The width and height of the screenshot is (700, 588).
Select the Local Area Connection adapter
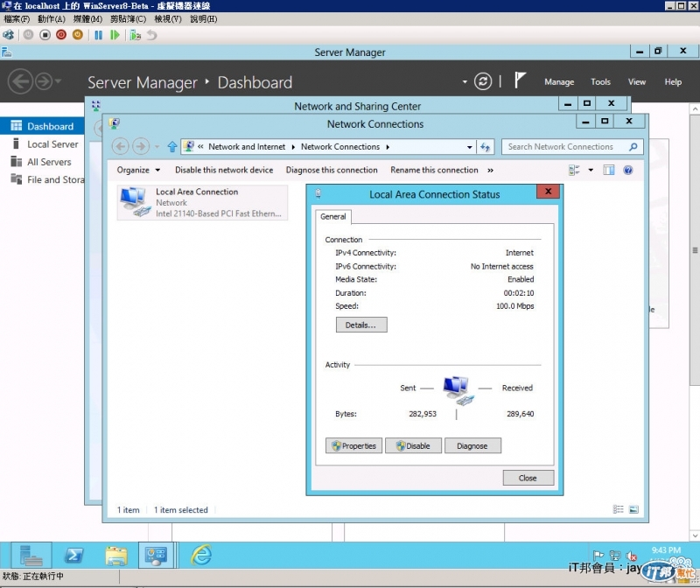click(x=202, y=202)
